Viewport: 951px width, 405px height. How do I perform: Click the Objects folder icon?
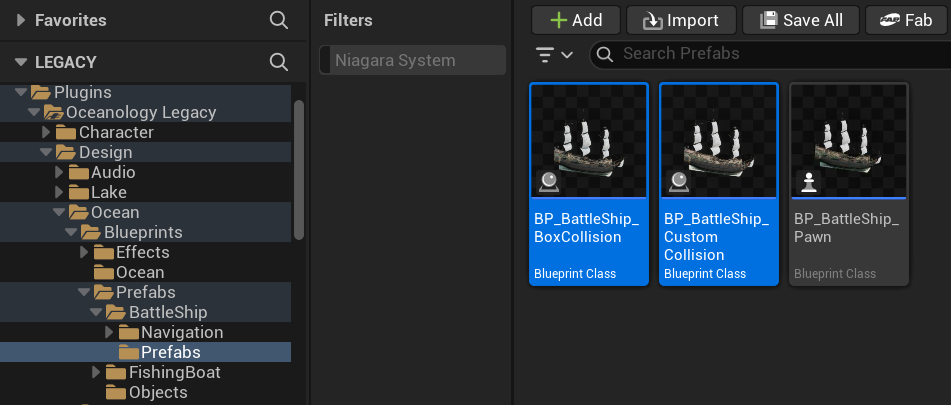[x=116, y=392]
